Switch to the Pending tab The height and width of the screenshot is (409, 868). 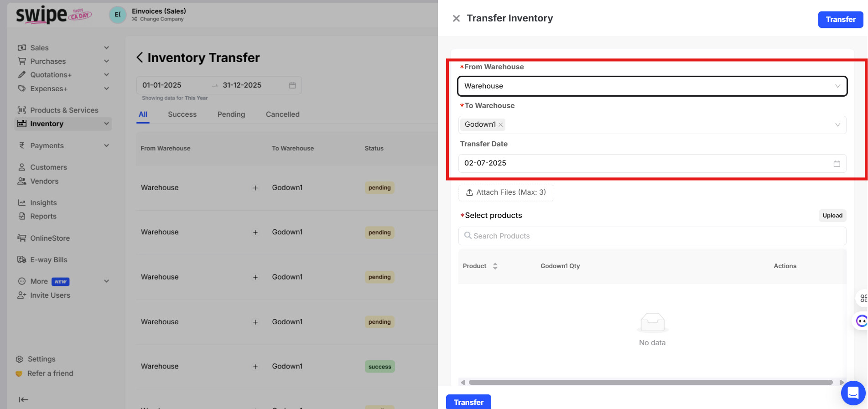(x=231, y=114)
